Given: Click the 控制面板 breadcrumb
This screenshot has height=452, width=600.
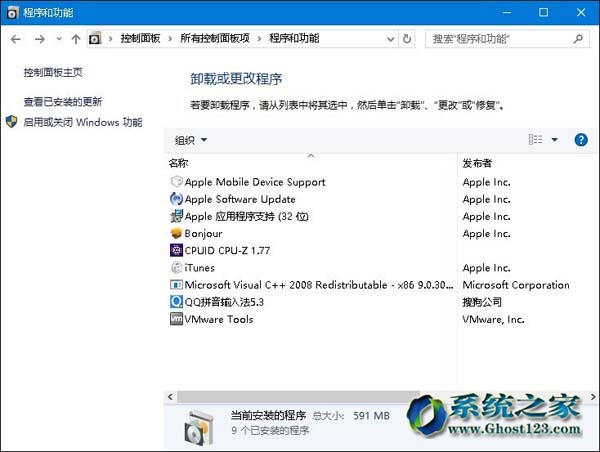Looking at the screenshot, I should [140, 39].
